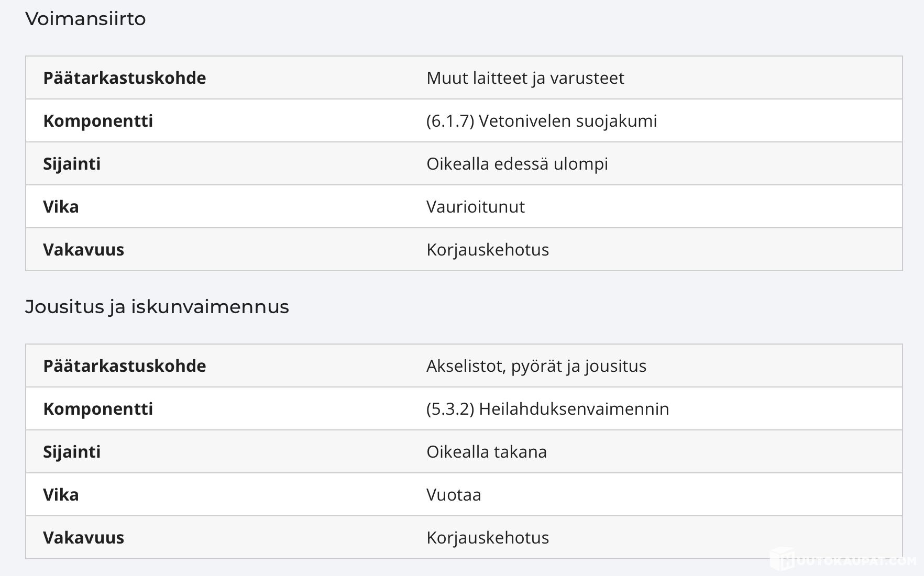Select the Oikealla takana location value
The height and width of the screenshot is (576, 924).
(487, 452)
